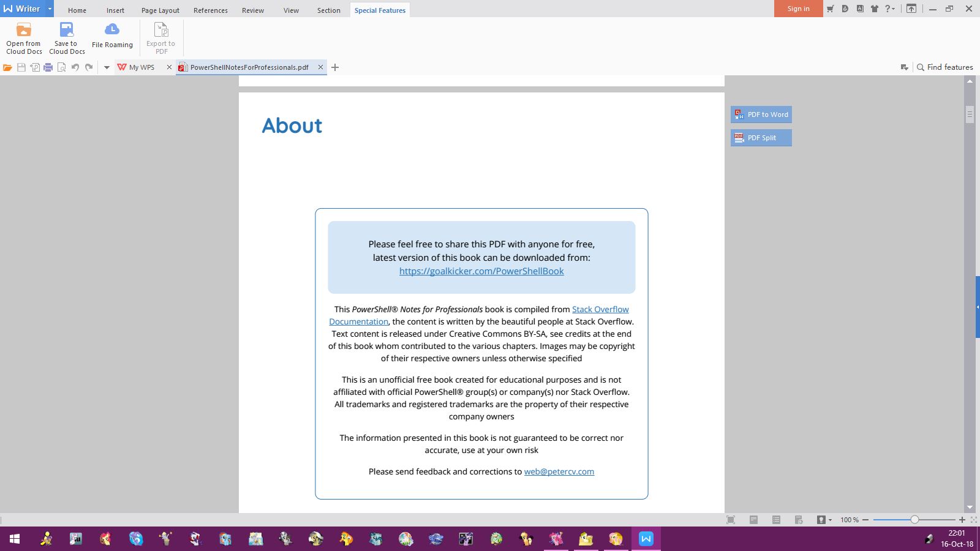This screenshot has height=551, width=980.
Task: Click the Sign in button
Action: point(799,9)
